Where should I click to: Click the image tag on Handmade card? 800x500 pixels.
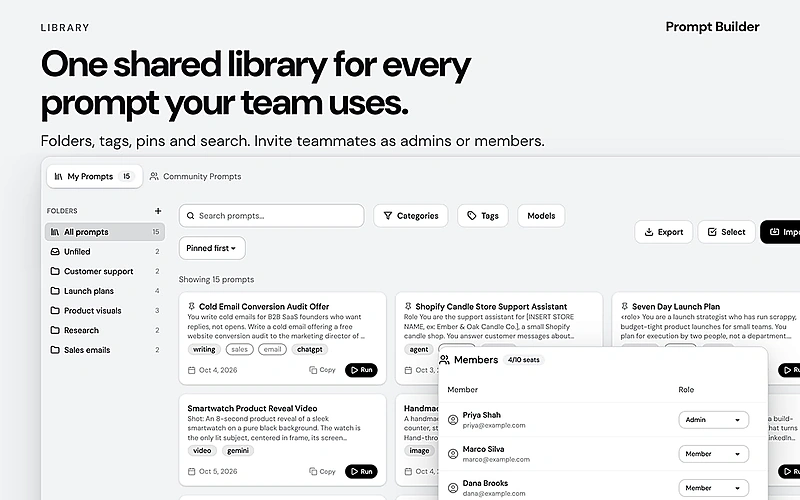(419, 451)
